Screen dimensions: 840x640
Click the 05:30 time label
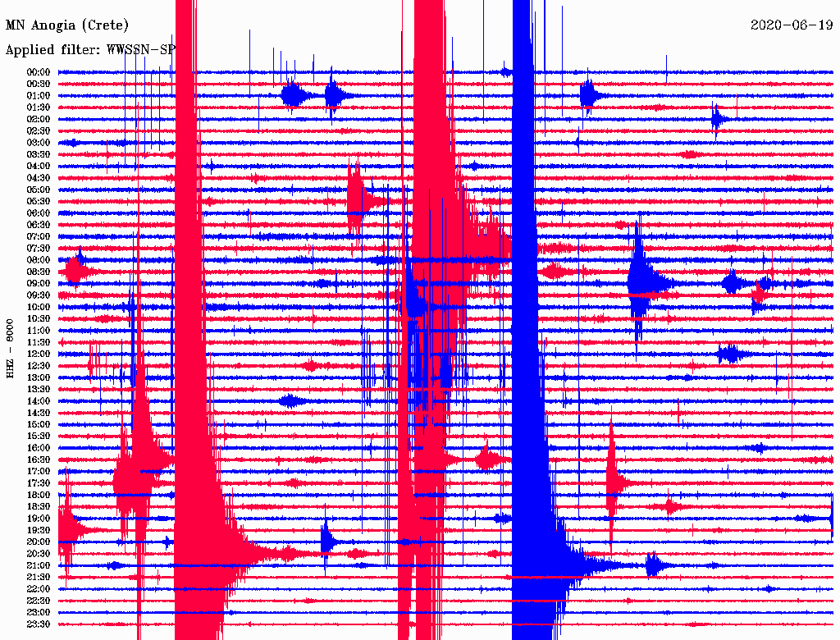coord(39,201)
